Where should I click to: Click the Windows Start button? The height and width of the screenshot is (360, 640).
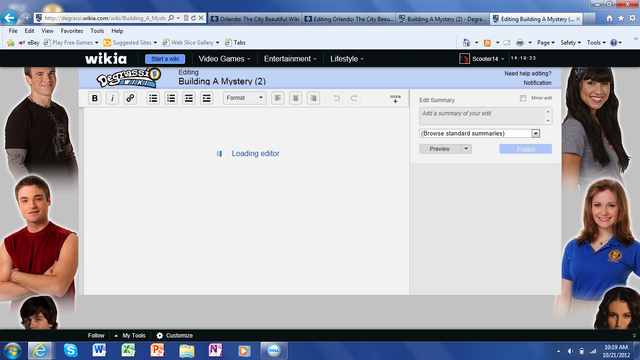point(12,351)
